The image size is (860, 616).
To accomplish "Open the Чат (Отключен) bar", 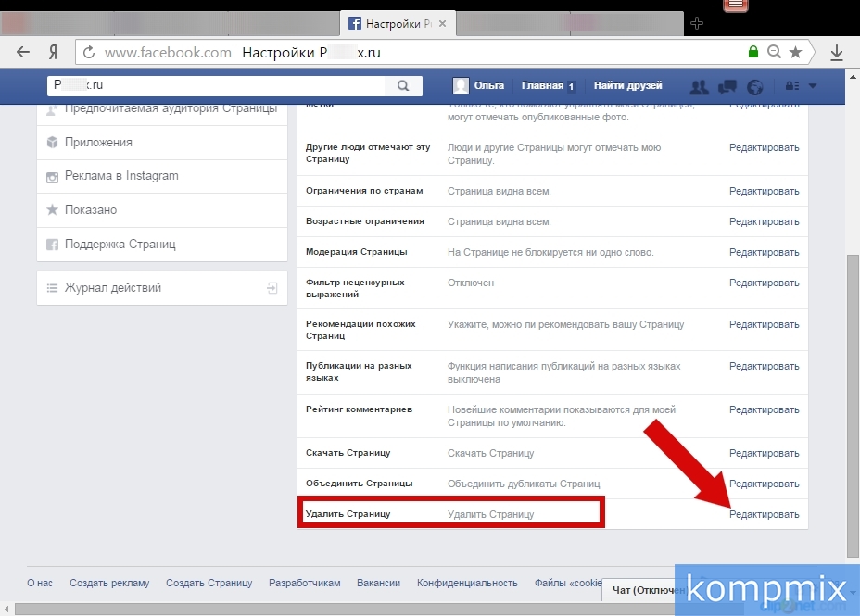I will (639, 591).
